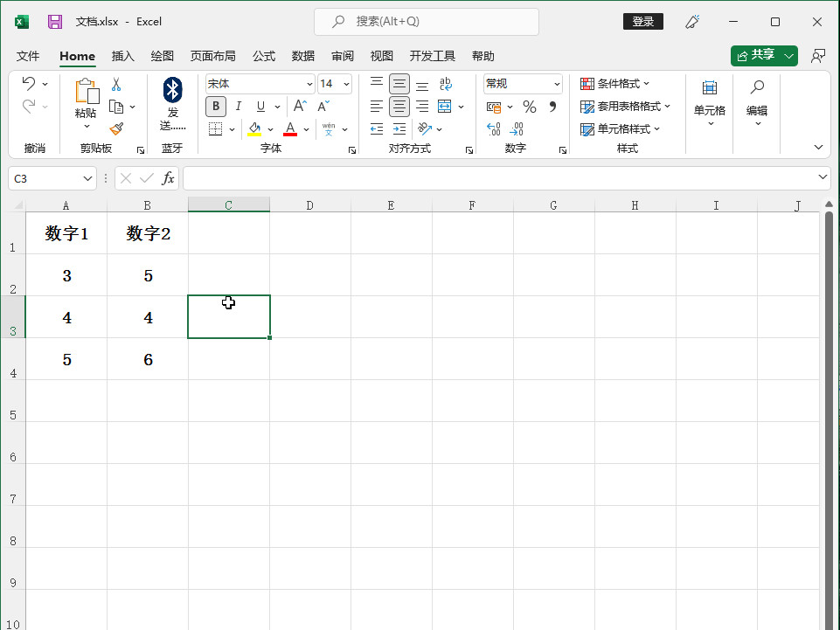Click the Undo arrow icon
The width and height of the screenshot is (840, 630).
29,84
